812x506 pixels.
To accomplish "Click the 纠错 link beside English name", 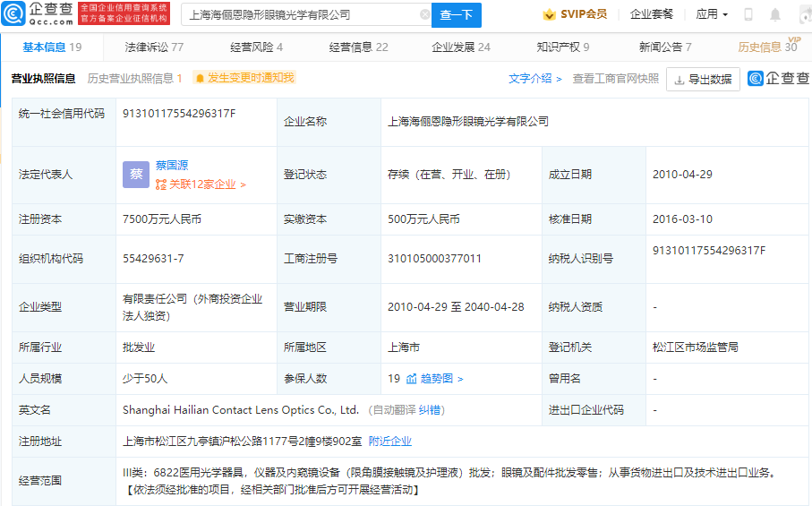I will tap(430, 410).
